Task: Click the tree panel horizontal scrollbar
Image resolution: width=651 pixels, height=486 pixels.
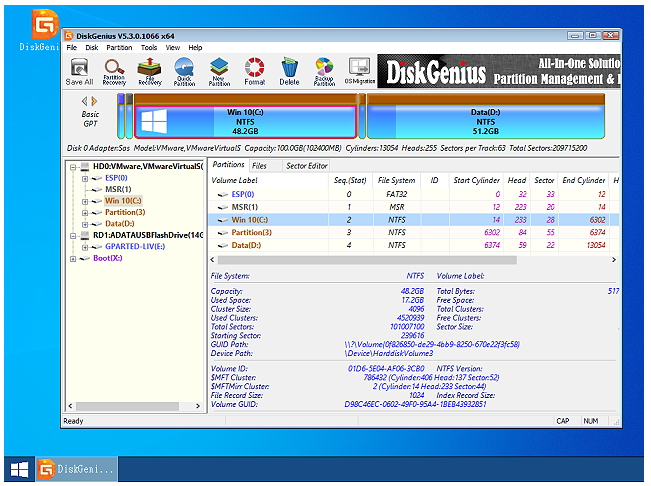Action: 127,406
